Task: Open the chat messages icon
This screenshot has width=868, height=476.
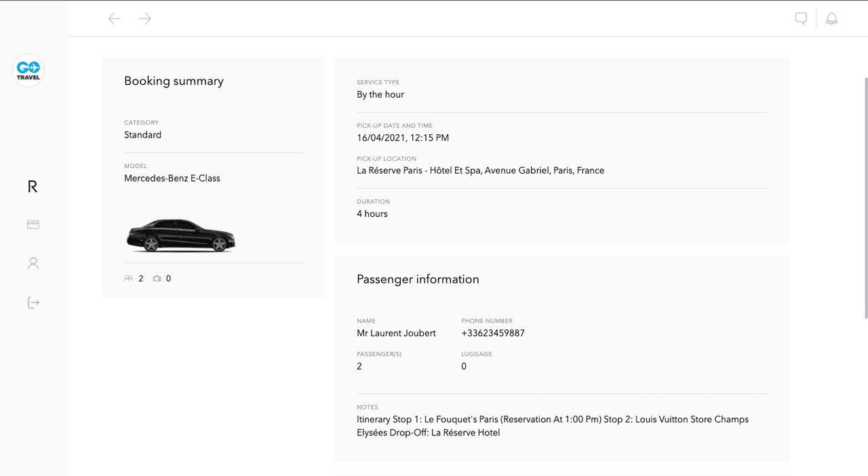Action: [801, 18]
